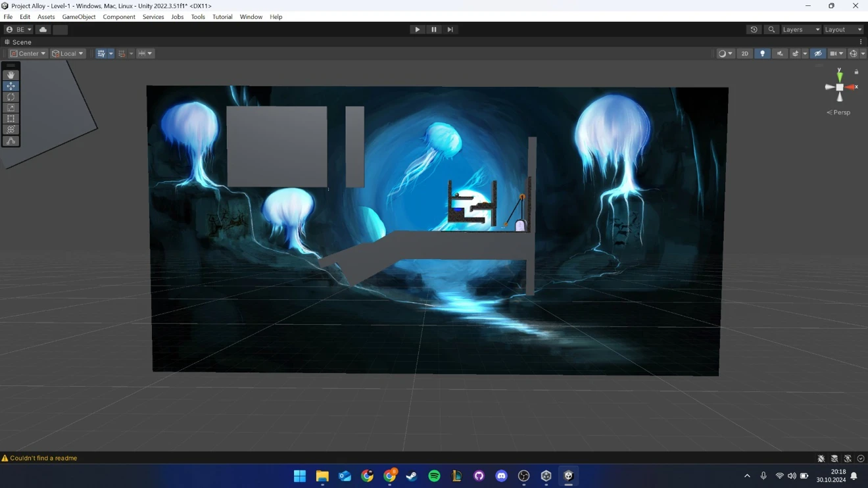
Task: Open the Window menu
Action: click(x=251, y=17)
